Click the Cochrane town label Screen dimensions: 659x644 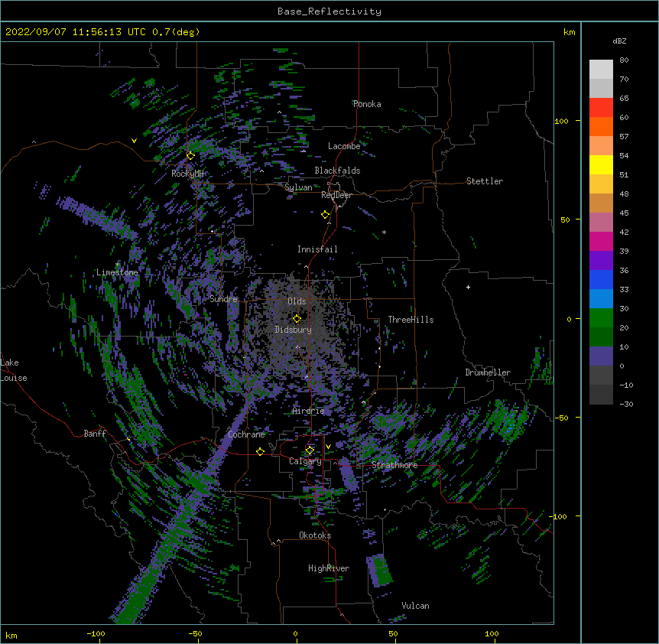(246, 434)
